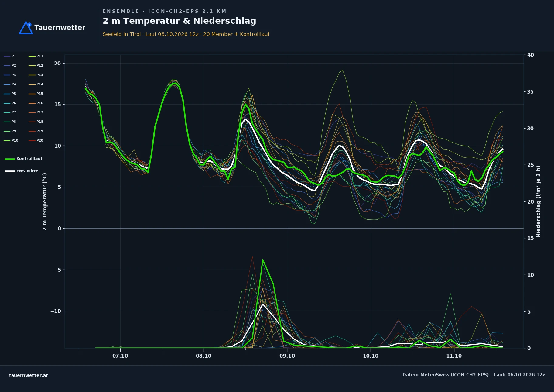Click the 20 tick on the temperature axis
Image resolution: width=554 pixels, height=392 pixels.
click(x=57, y=64)
